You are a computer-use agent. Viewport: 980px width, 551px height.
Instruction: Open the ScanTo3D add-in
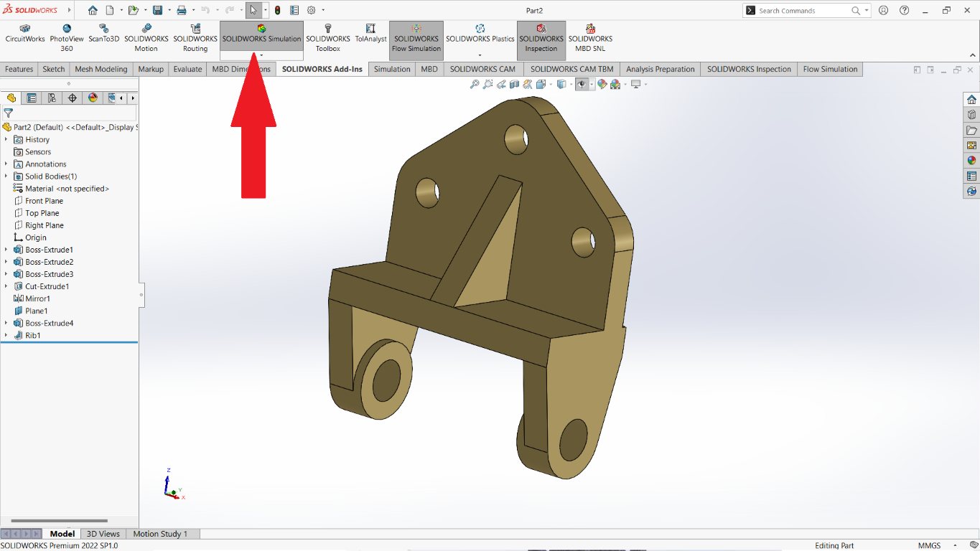tap(104, 34)
